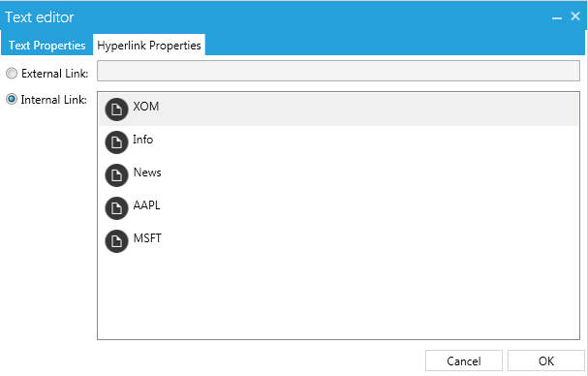Screen dimensions: 588x376
Task: Cancel the hyperlink changes
Action: (463, 360)
